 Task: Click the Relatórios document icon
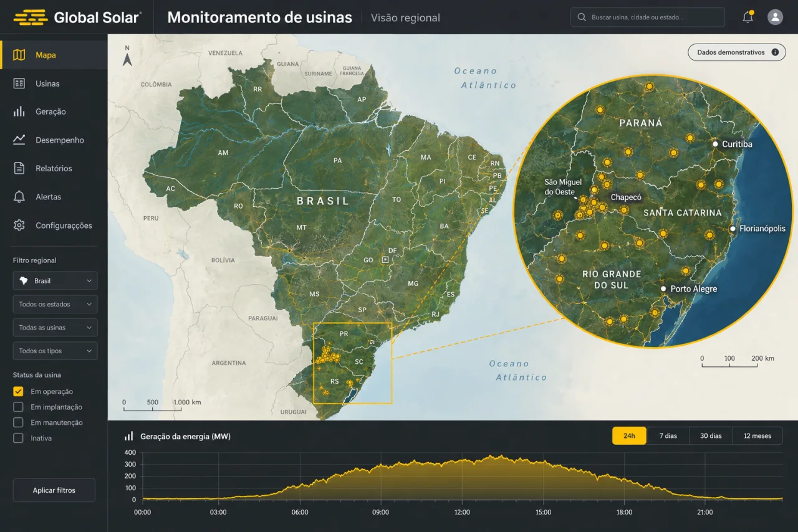19,168
